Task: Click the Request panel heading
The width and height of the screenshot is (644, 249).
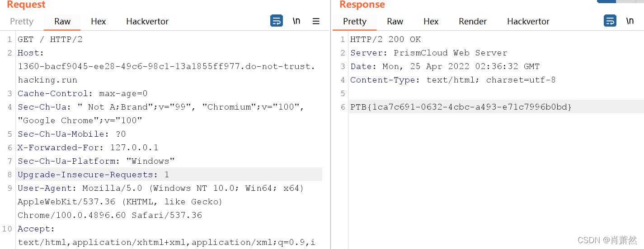Action: [26, 5]
